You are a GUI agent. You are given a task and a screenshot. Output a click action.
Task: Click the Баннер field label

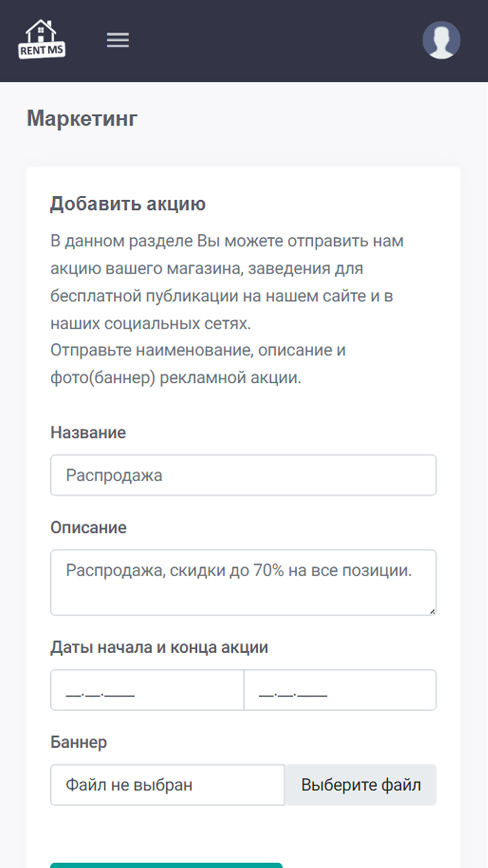79,742
